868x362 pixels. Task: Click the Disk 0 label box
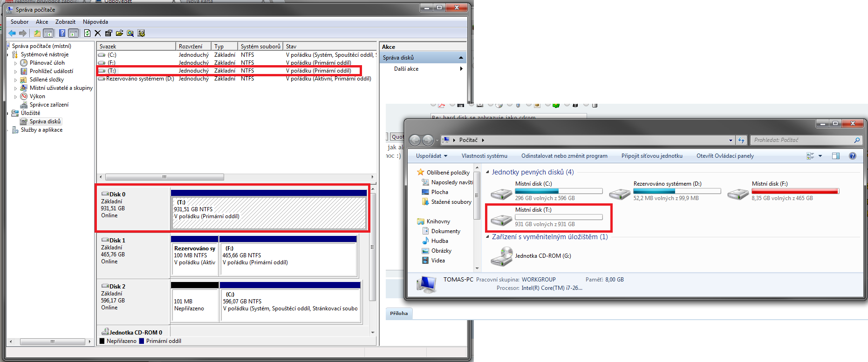(x=133, y=208)
